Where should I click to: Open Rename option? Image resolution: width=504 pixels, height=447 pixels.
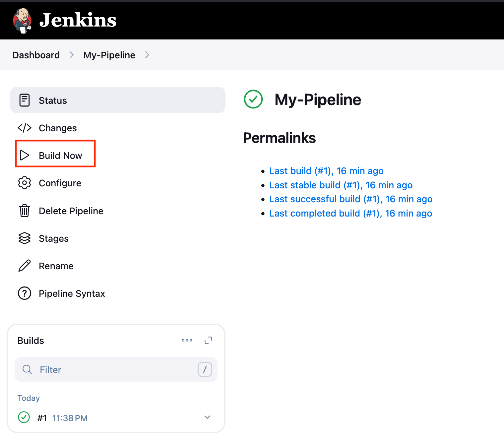[x=56, y=266]
